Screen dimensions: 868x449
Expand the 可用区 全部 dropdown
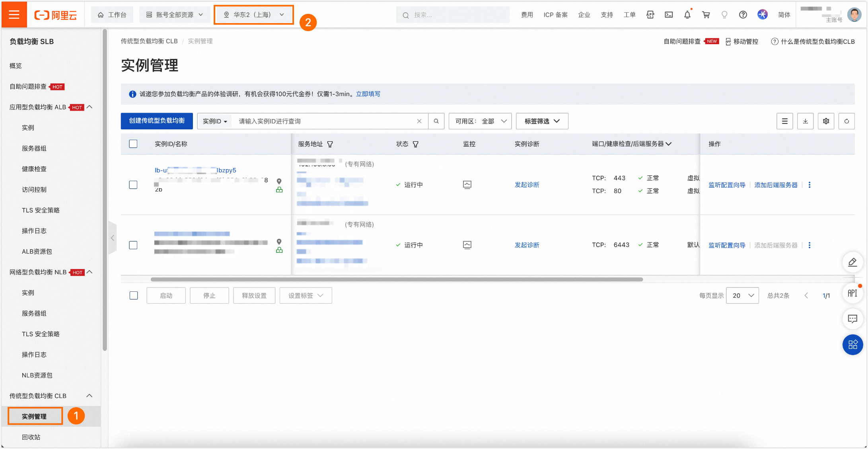[x=480, y=121]
